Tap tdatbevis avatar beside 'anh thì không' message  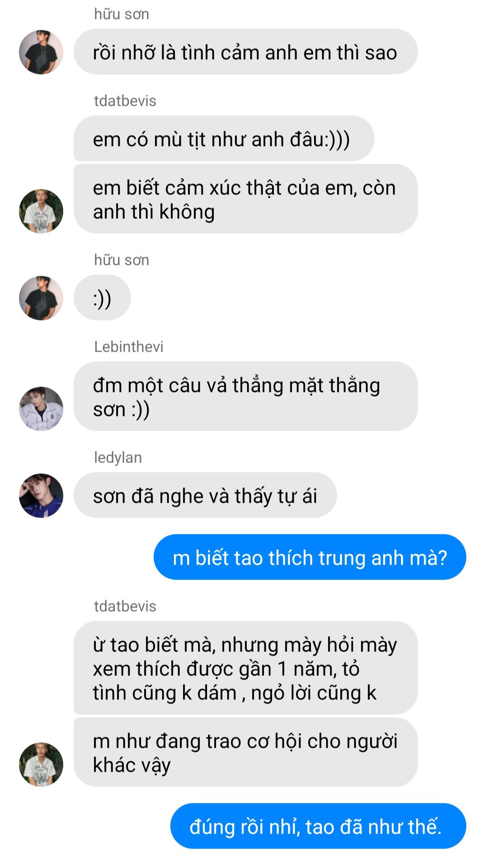pyautogui.click(x=41, y=211)
